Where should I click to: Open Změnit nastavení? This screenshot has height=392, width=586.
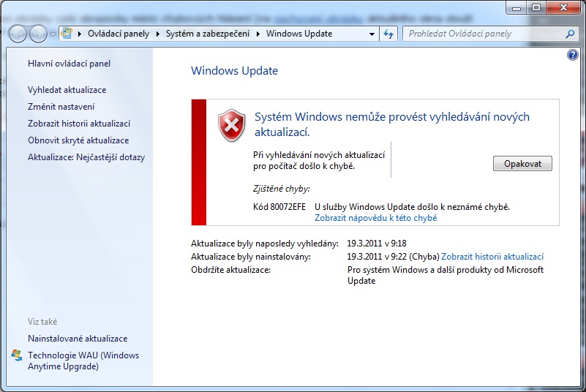tap(61, 107)
